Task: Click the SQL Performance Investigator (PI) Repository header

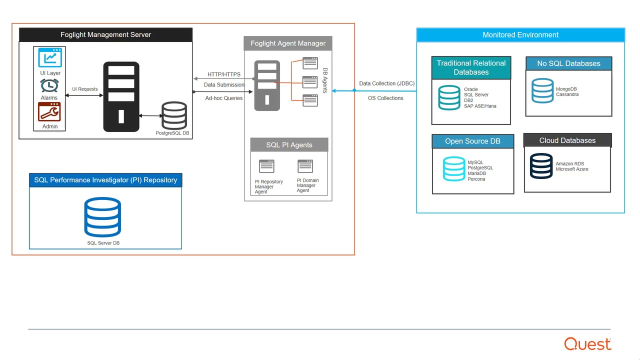Action: (106, 180)
